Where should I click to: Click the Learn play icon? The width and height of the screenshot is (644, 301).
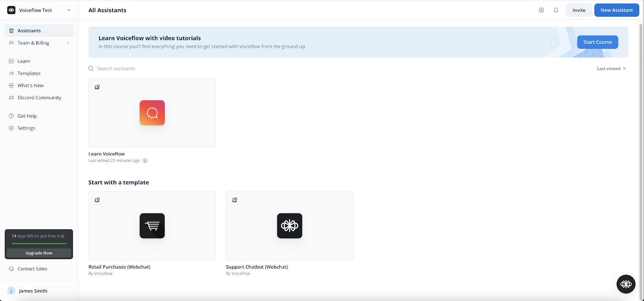tap(11, 61)
